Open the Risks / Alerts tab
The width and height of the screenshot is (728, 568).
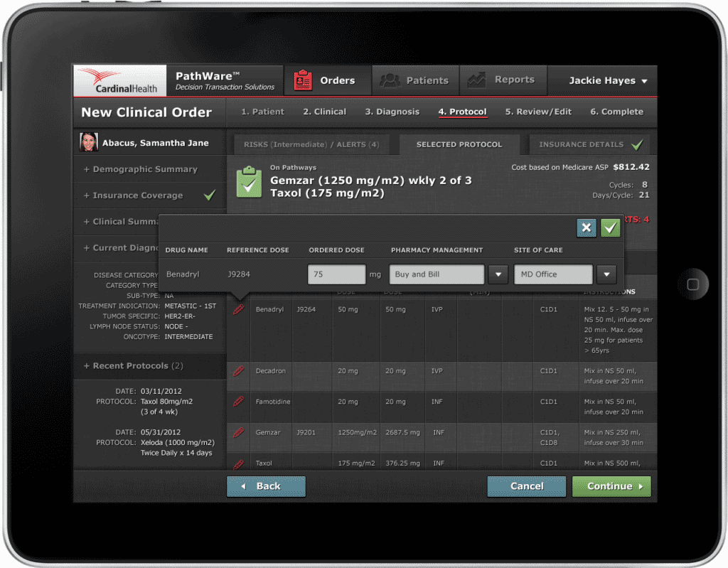pos(311,145)
